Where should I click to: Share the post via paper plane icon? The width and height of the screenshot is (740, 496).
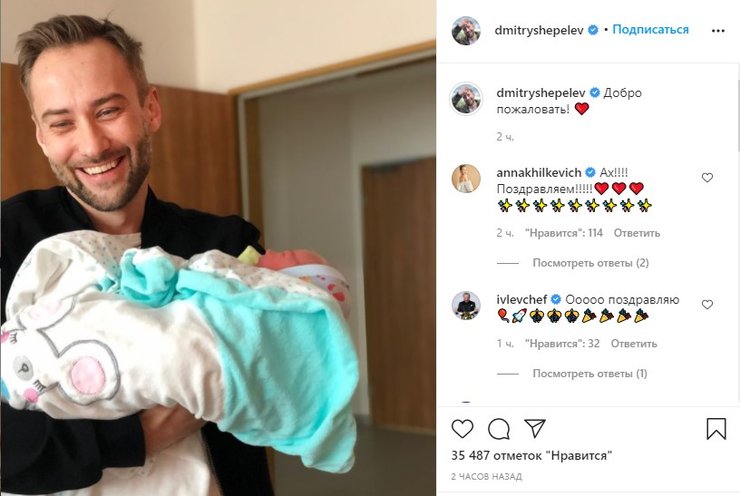click(535, 428)
